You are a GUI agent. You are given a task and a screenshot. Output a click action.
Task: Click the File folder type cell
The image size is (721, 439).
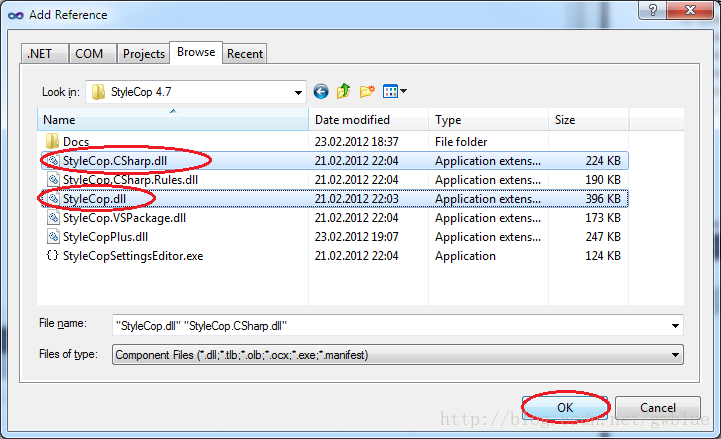point(461,142)
